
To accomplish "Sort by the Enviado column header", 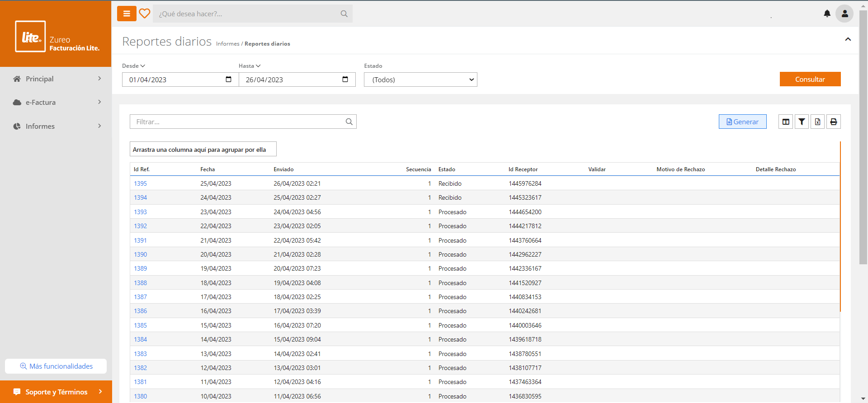I will (283, 169).
